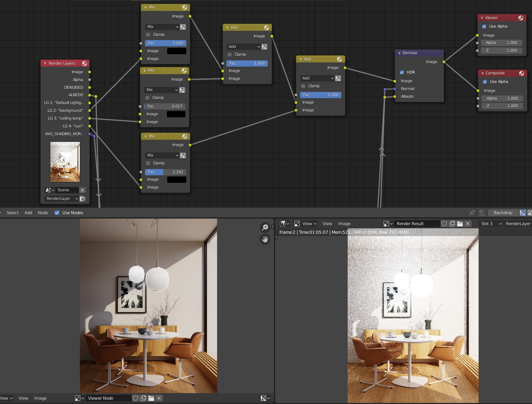Click the Render Layers preview thumbnail
The image size is (532, 404).
(65, 162)
